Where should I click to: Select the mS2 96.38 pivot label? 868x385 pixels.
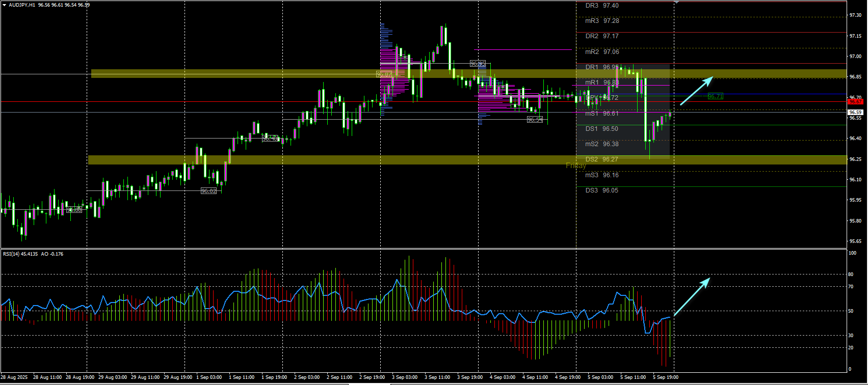pos(602,144)
